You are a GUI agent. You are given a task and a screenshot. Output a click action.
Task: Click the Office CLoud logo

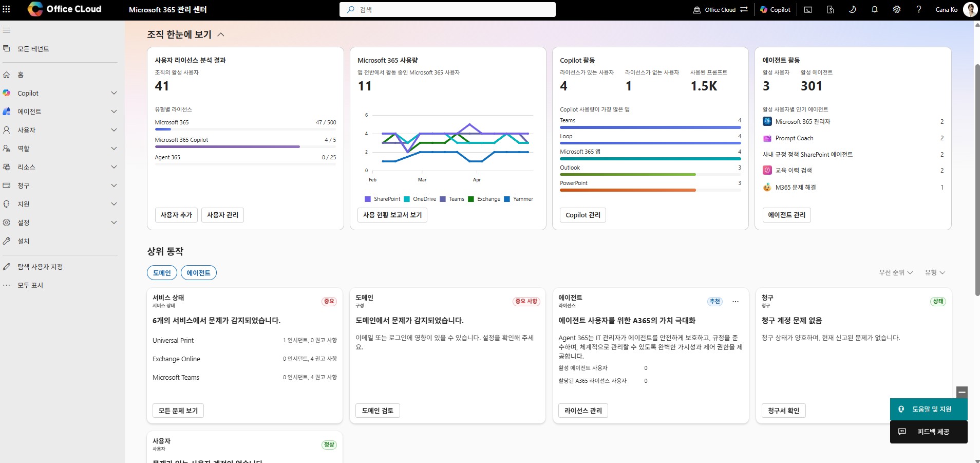coord(64,9)
